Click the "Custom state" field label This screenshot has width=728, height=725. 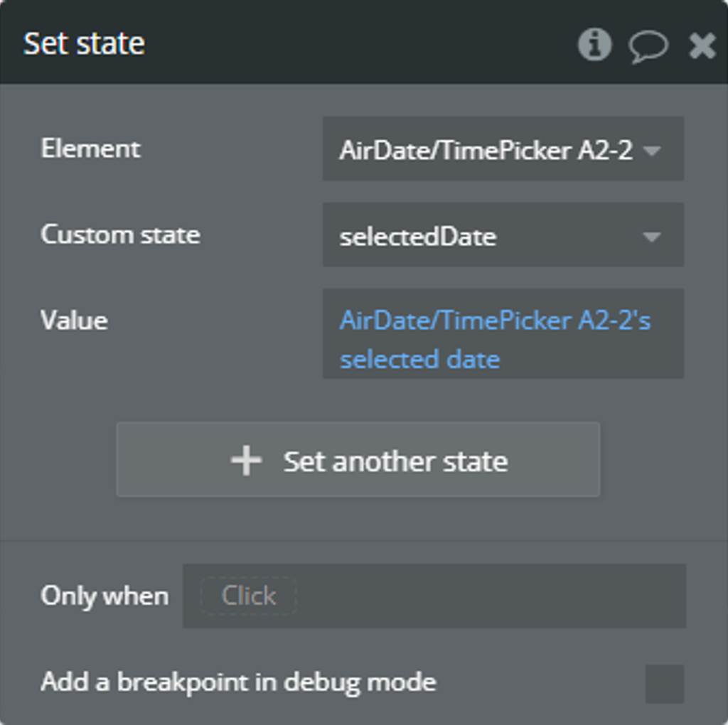point(120,235)
